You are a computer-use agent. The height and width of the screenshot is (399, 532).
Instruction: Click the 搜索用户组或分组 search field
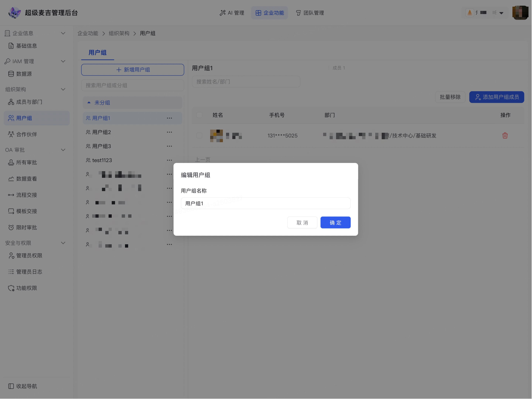[x=133, y=85]
